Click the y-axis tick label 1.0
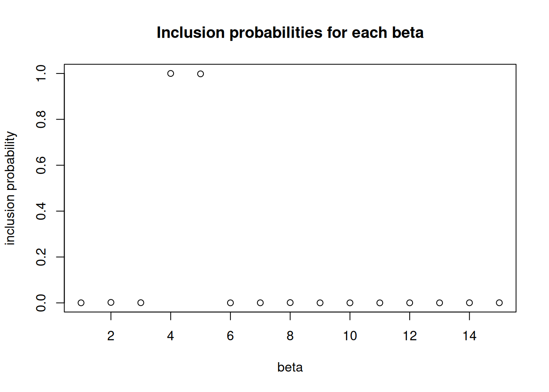The width and height of the screenshot is (549, 392). (x=41, y=73)
